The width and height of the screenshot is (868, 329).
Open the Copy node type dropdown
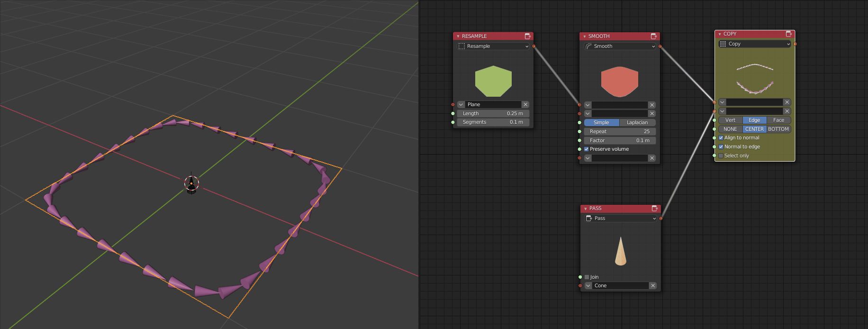(x=755, y=44)
